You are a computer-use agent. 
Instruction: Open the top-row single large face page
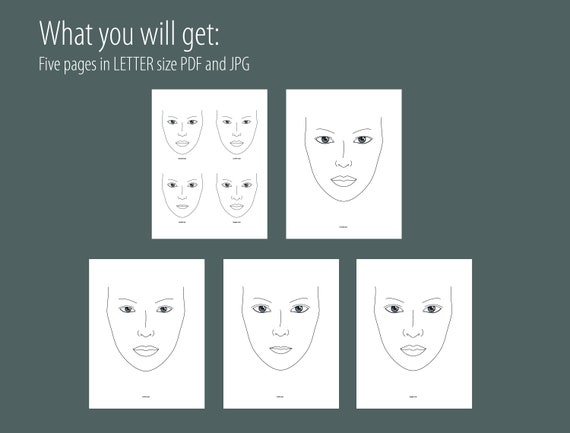(344, 164)
